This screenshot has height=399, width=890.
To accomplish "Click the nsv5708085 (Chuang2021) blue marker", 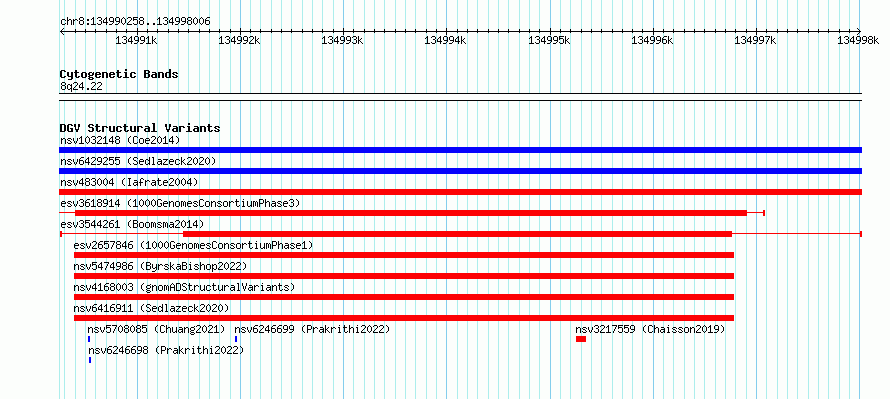I will coord(89,339).
